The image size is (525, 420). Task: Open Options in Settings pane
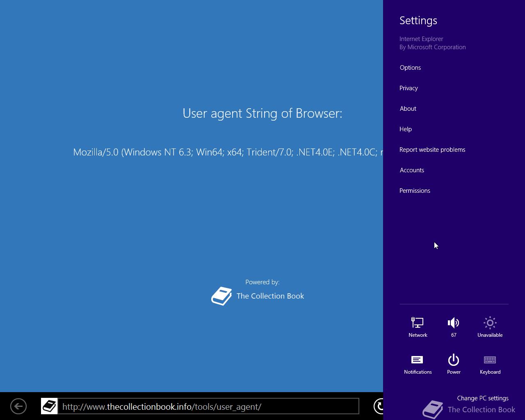[x=410, y=68]
